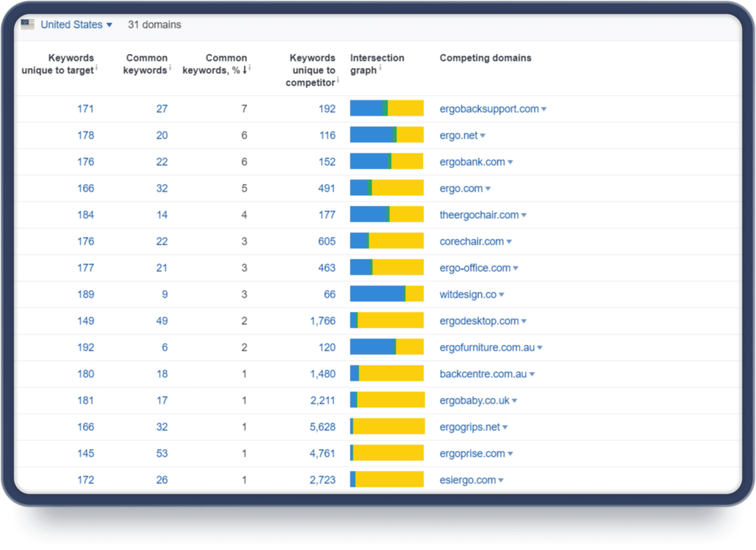
Task: Click 192 competitor keywords for ergobacksupport.com
Action: coord(326,109)
